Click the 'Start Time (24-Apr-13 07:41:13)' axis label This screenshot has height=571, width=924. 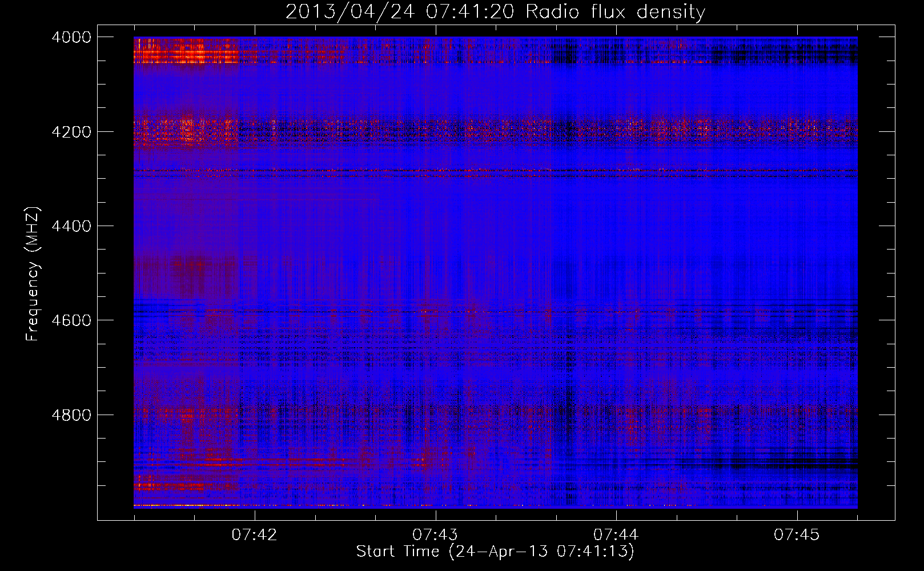click(495, 552)
